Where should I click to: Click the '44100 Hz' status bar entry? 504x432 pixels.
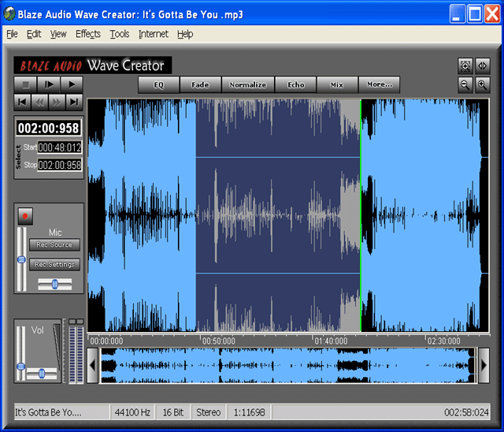[132, 412]
